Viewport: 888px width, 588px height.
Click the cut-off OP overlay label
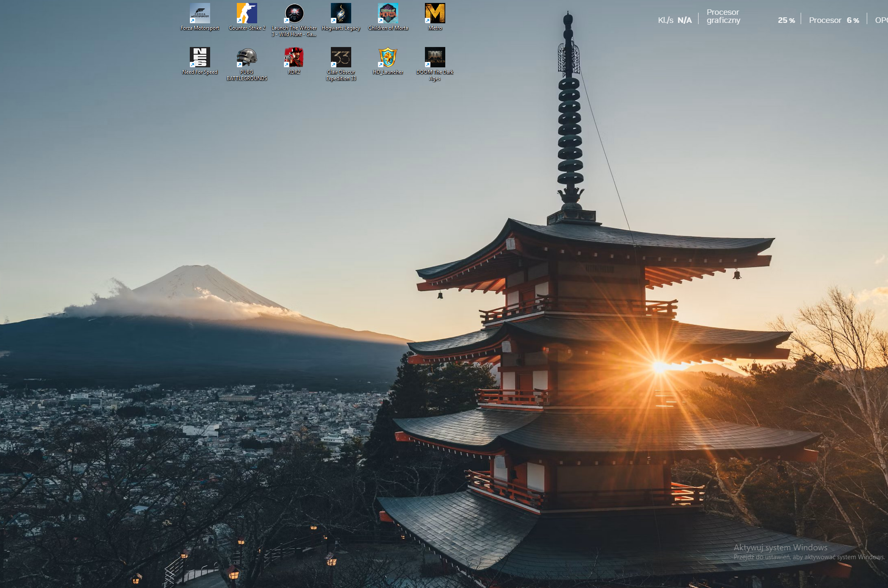tap(881, 20)
